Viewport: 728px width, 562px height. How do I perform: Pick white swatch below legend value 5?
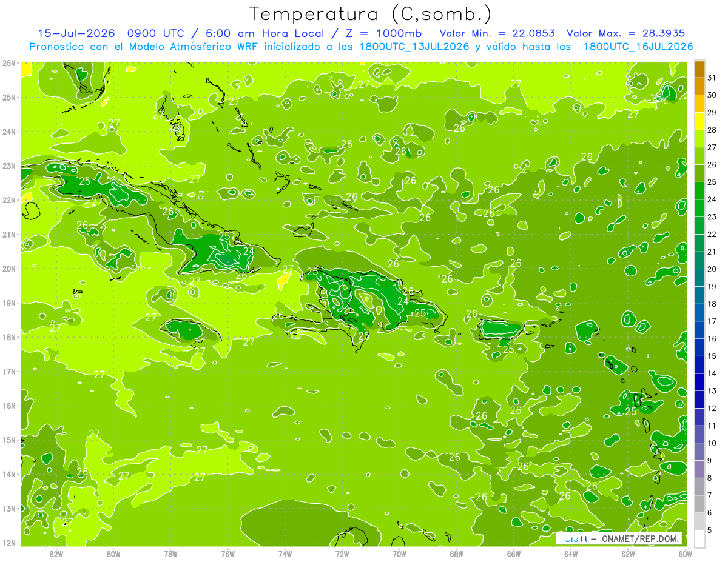[700, 538]
